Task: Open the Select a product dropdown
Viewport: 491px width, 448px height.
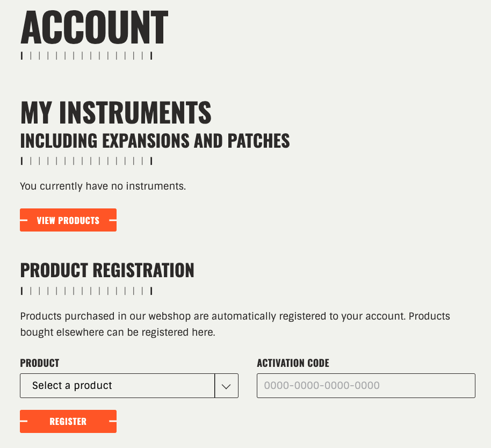Action: [x=117, y=386]
